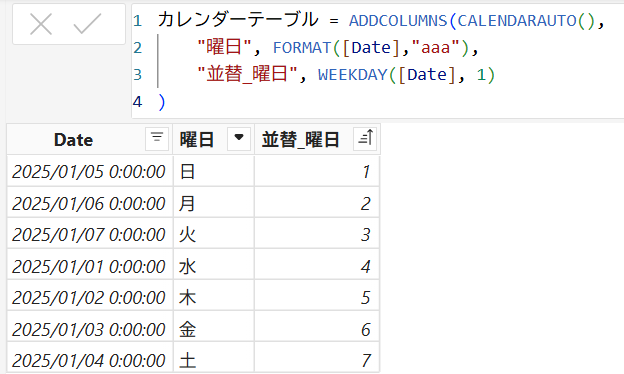Click closing parenthesis on formula line 4

pyautogui.click(x=162, y=102)
